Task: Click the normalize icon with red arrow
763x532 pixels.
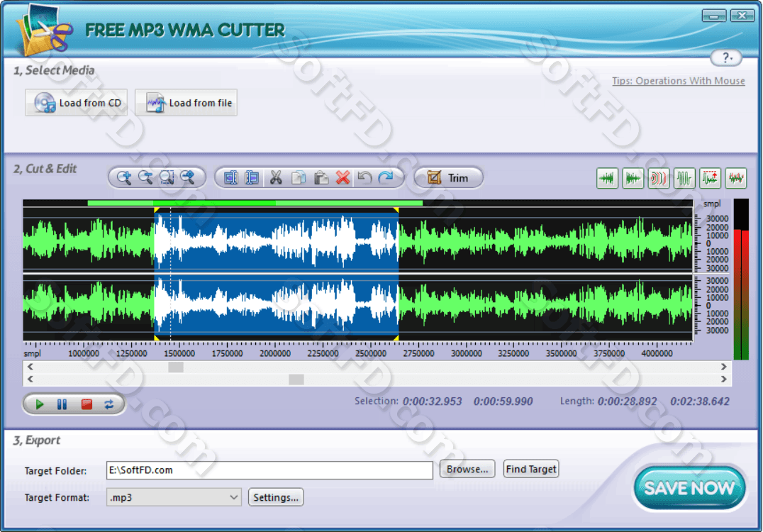Action: click(710, 178)
